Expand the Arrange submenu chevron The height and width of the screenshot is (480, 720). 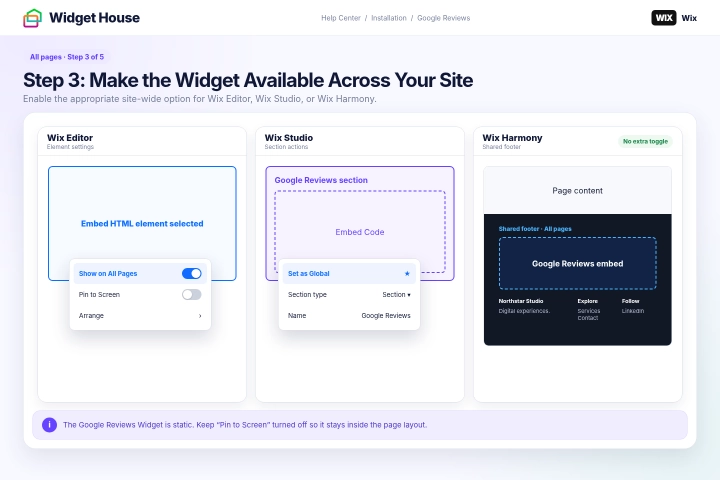point(200,316)
